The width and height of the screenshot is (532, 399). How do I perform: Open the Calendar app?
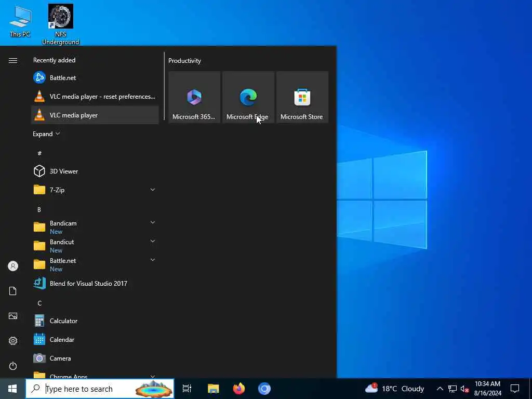pos(95,339)
